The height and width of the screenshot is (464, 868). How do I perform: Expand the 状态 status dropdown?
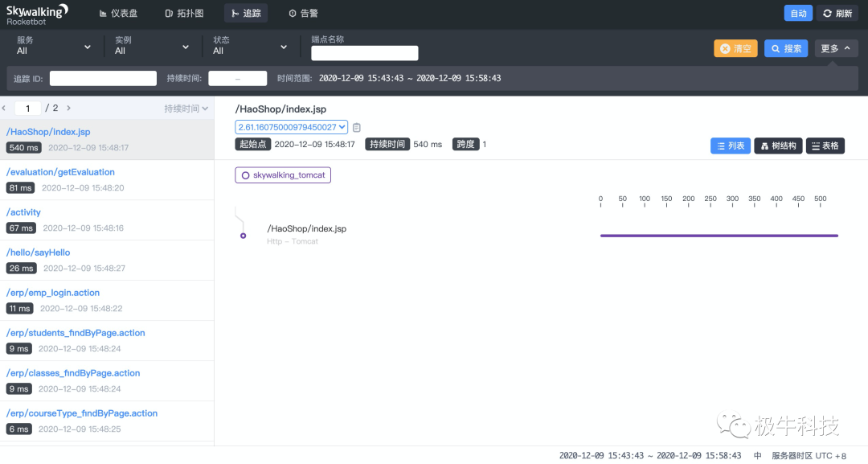(250, 46)
